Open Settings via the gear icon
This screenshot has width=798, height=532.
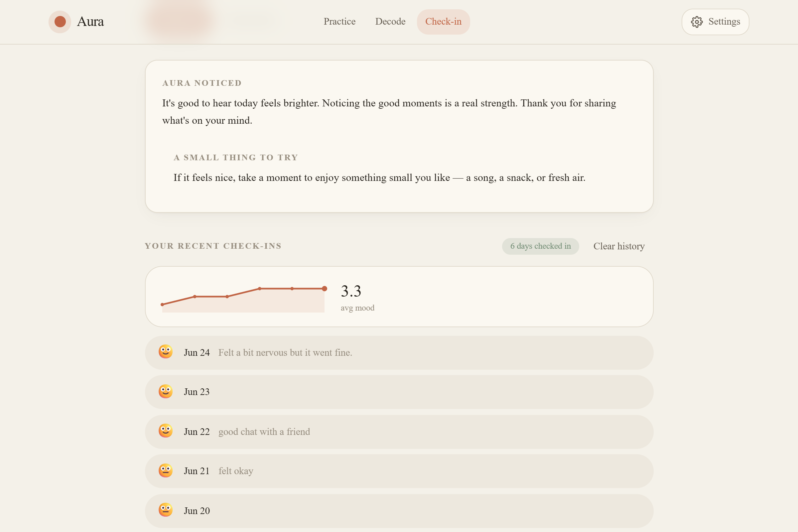[697, 22]
